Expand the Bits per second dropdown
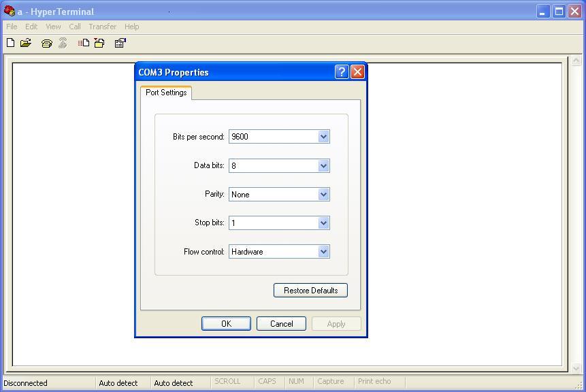Viewport: 586px width, 392px height. [x=324, y=137]
